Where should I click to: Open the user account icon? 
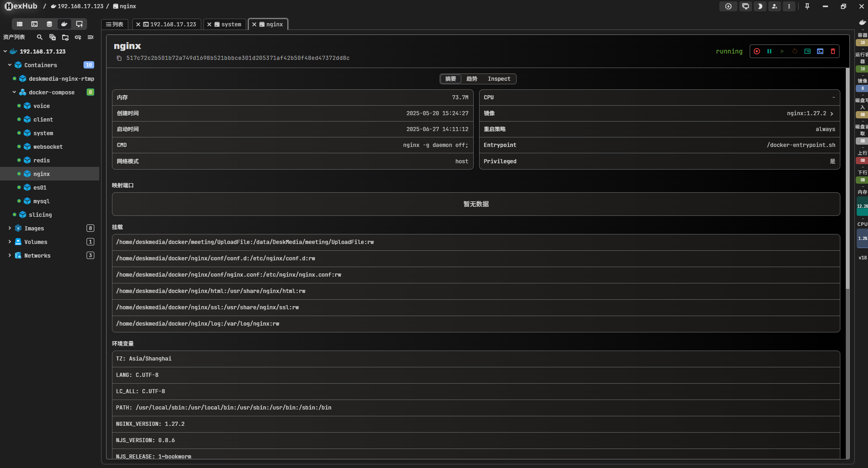pos(775,6)
